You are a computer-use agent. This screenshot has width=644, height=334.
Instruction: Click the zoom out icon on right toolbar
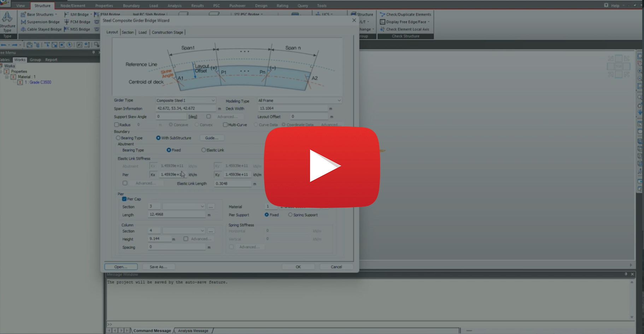point(640,78)
